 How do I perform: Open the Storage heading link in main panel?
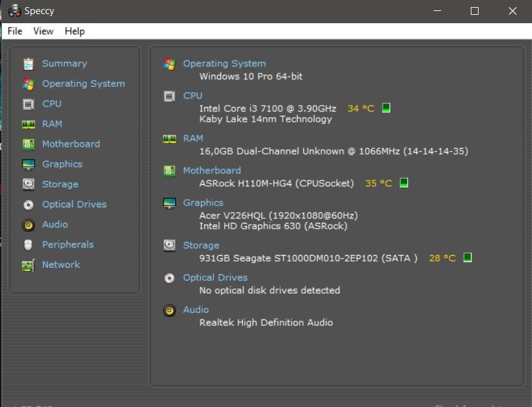click(x=201, y=245)
